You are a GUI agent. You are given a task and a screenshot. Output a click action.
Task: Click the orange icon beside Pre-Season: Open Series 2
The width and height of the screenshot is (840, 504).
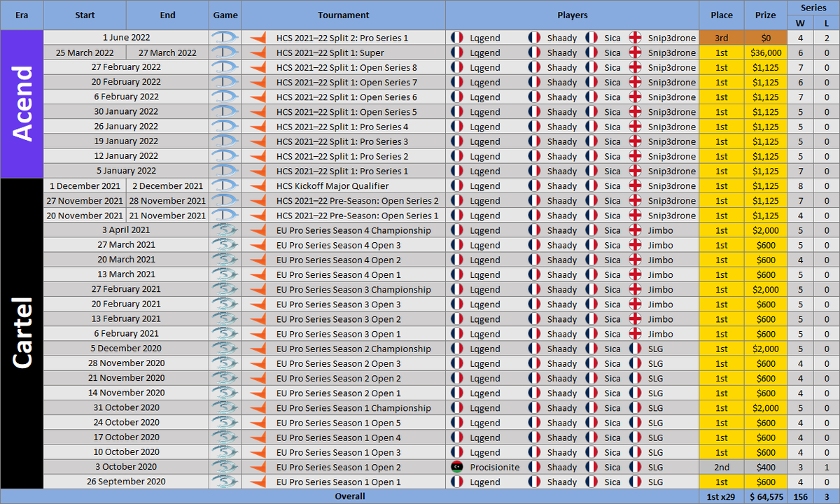(x=258, y=201)
